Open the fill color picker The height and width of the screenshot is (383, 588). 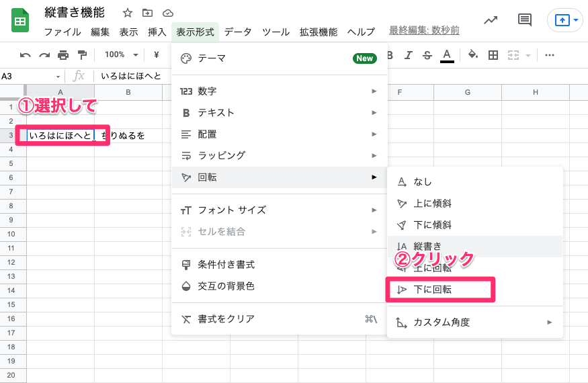(x=472, y=55)
